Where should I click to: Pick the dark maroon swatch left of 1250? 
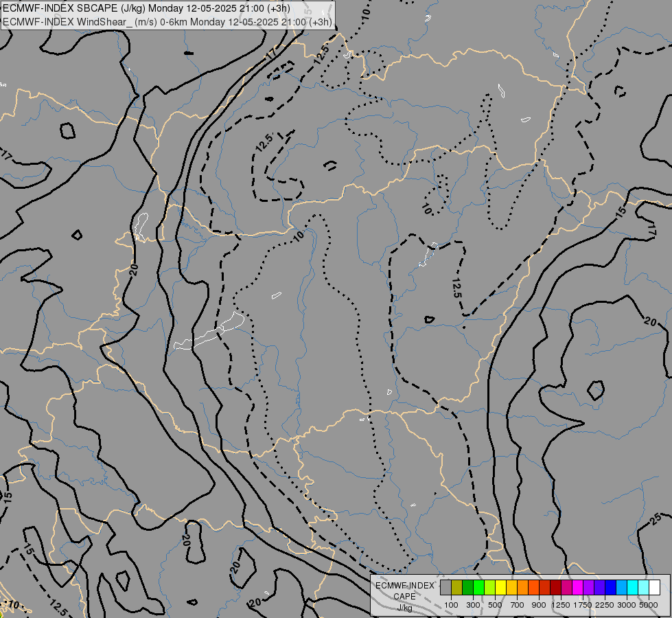(556, 587)
